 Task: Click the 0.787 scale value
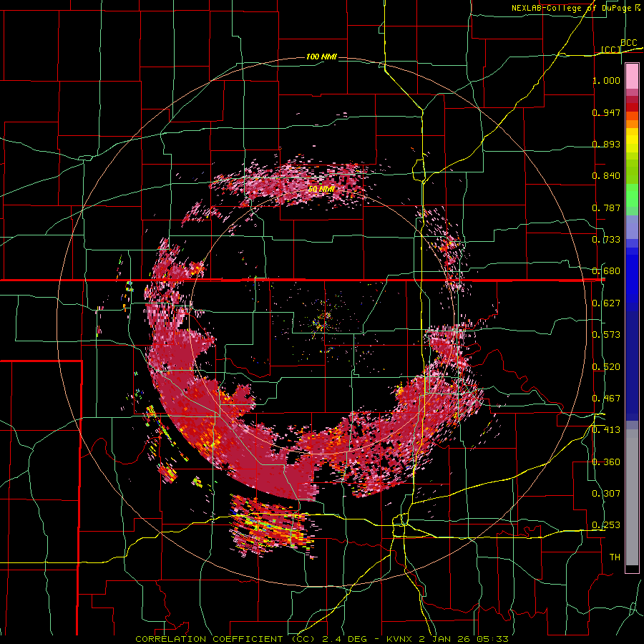click(x=606, y=208)
